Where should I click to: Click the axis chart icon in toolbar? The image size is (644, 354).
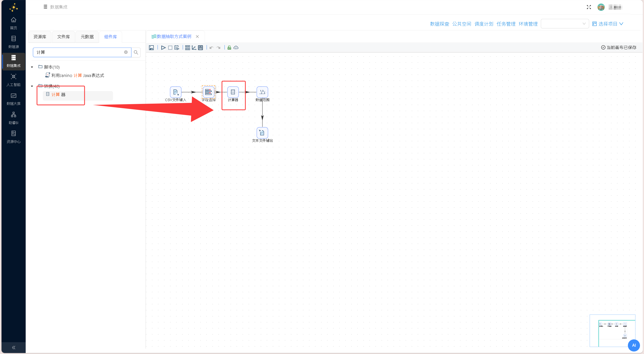[x=194, y=48]
